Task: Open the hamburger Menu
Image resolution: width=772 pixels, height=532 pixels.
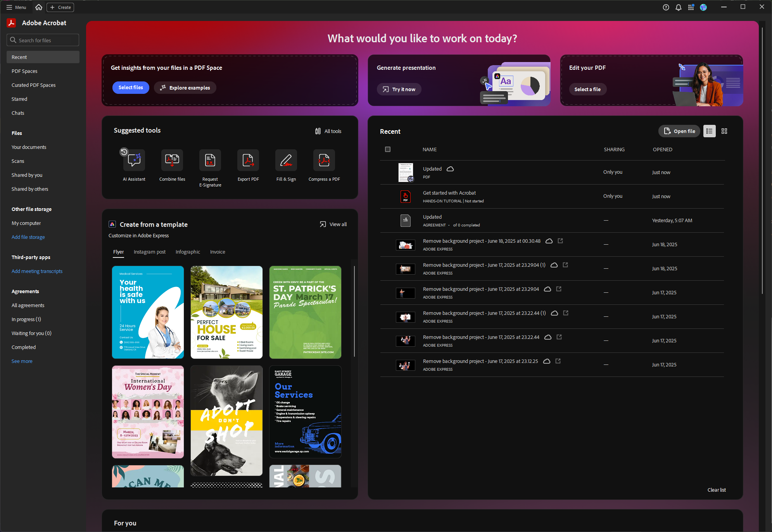Action: (x=16, y=7)
